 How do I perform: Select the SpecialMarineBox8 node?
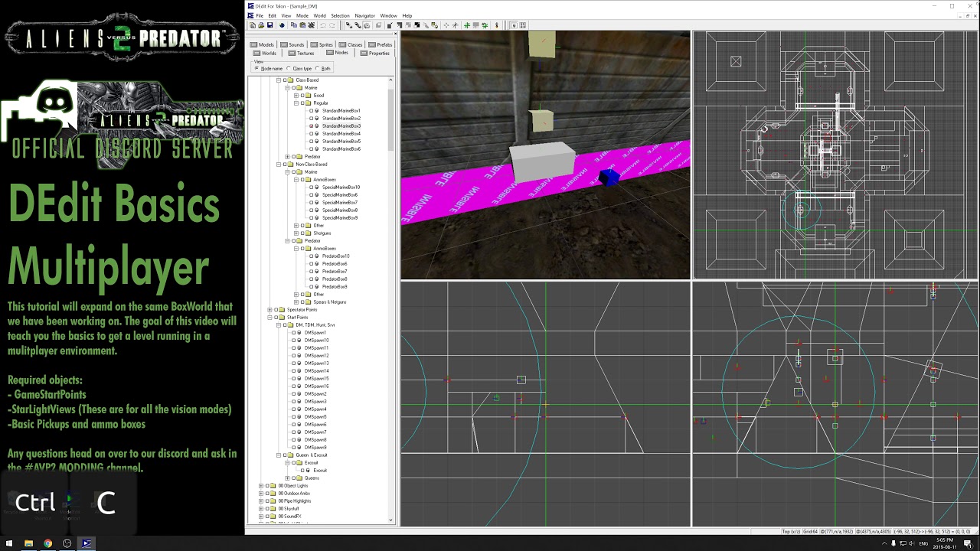[x=341, y=210]
